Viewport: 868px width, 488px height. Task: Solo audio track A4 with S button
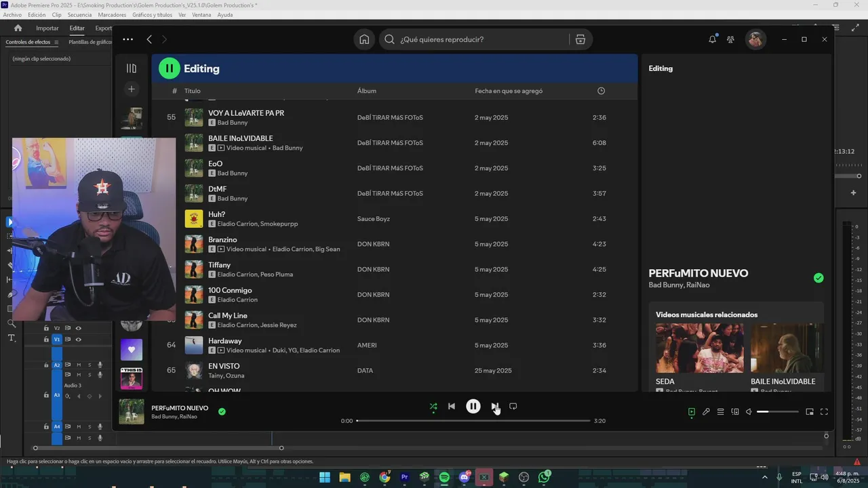[x=90, y=427]
